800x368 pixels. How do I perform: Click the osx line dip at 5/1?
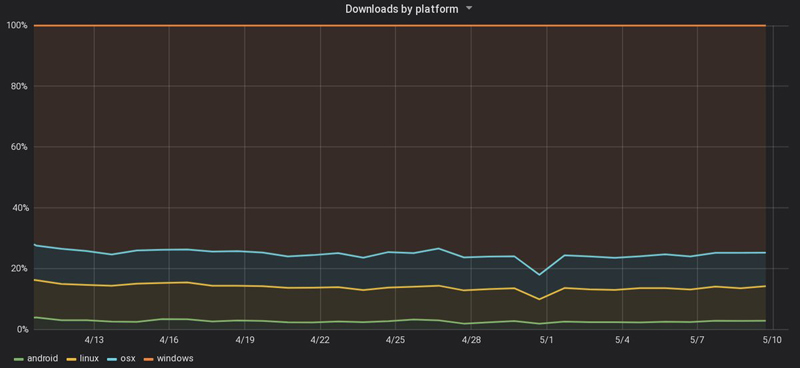[539, 275]
